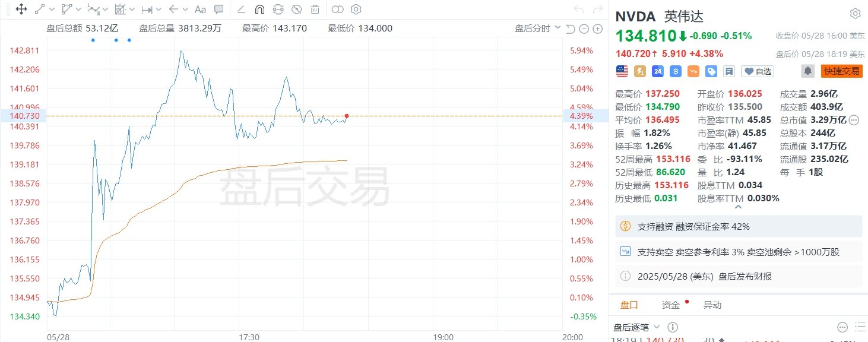Click the 快捷交易 quick trade button
Viewport: 868px width, 342px height.
841,71
